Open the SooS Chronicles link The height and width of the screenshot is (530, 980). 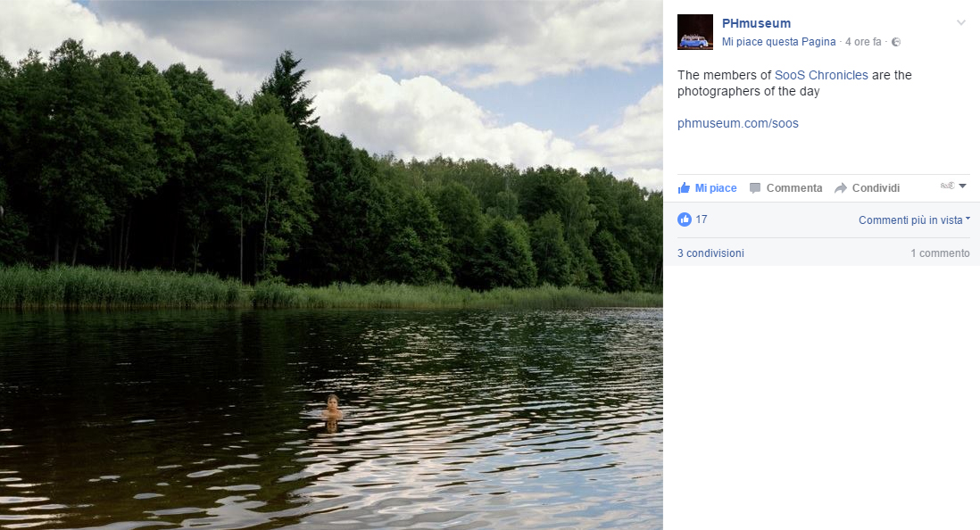click(821, 75)
